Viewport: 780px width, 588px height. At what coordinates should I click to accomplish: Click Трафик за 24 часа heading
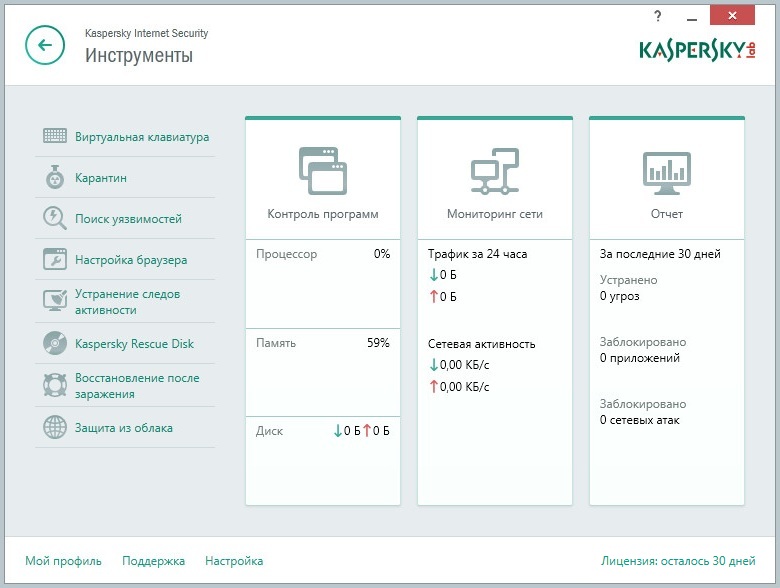(478, 254)
